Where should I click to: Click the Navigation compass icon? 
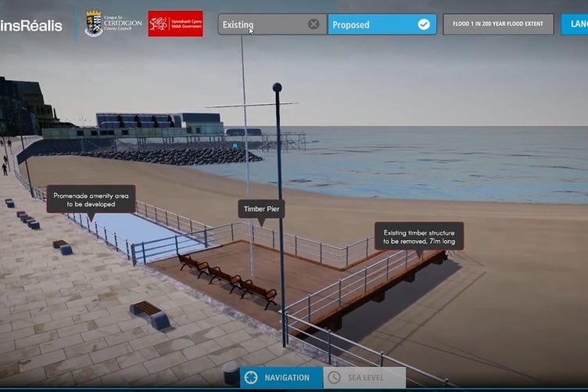[252, 378]
